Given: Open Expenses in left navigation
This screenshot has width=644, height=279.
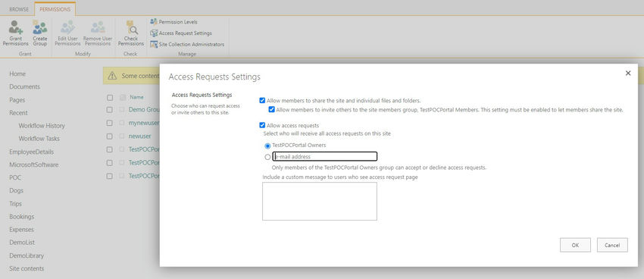Looking at the screenshot, I should 21,230.
